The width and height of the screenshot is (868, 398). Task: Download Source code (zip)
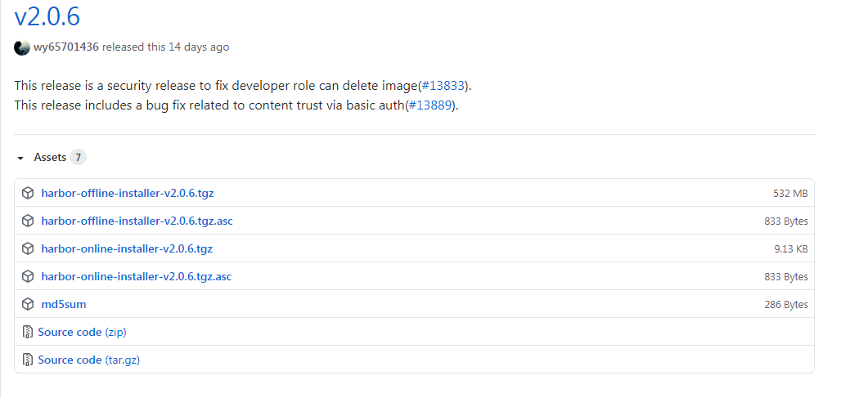pyautogui.click(x=82, y=332)
